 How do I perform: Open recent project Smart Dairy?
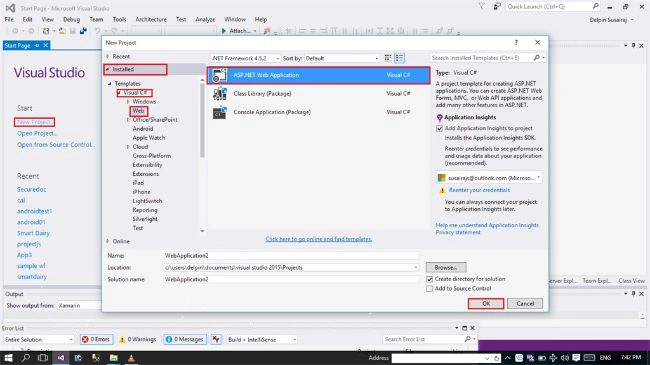[x=33, y=233]
